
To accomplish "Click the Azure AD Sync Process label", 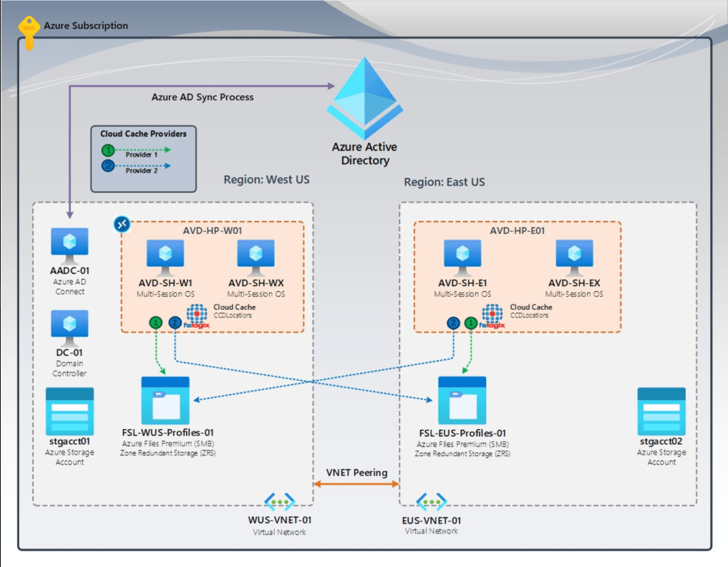I will [x=202, y=97].
